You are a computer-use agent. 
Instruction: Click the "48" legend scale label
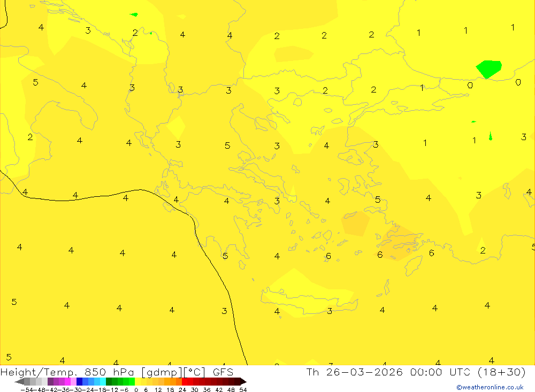point(231,390)
